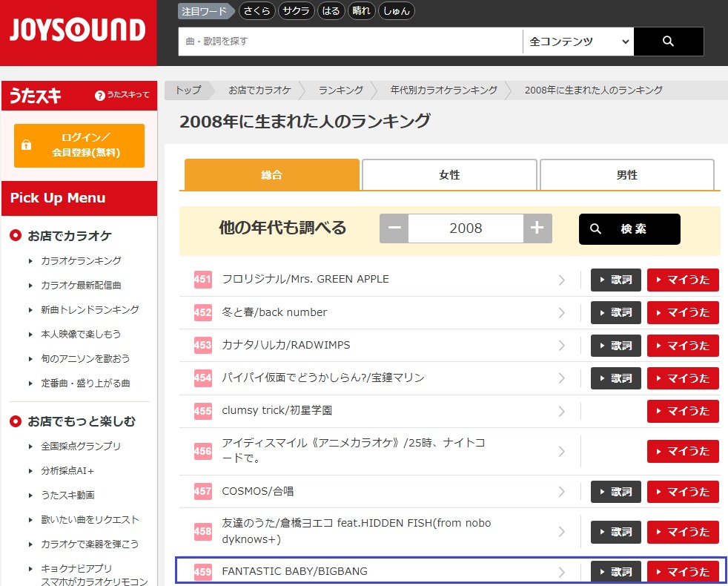Expand chevron for 冬と春 row
This screenshot has width=728, height=586.
tap(561, 313)
